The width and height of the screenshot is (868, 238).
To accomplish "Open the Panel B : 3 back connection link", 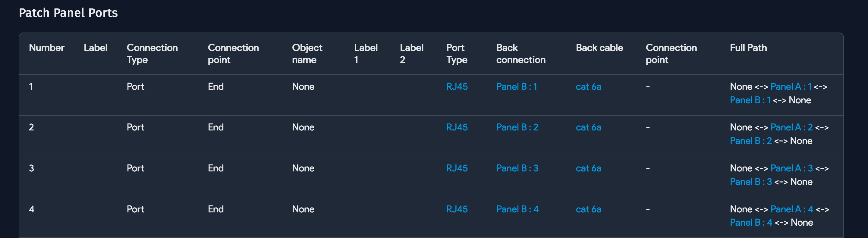I will tap(517, 168).
